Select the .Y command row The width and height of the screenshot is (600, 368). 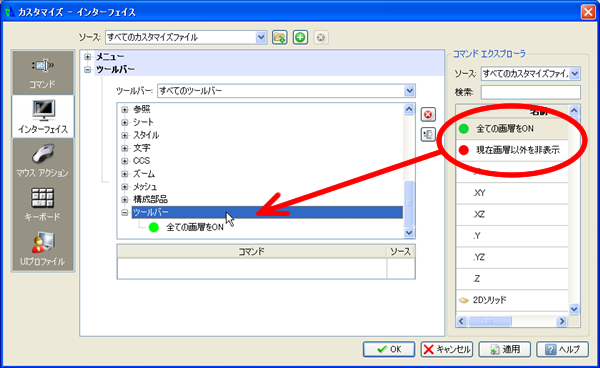pyautogui.click(x=512, y=236)
